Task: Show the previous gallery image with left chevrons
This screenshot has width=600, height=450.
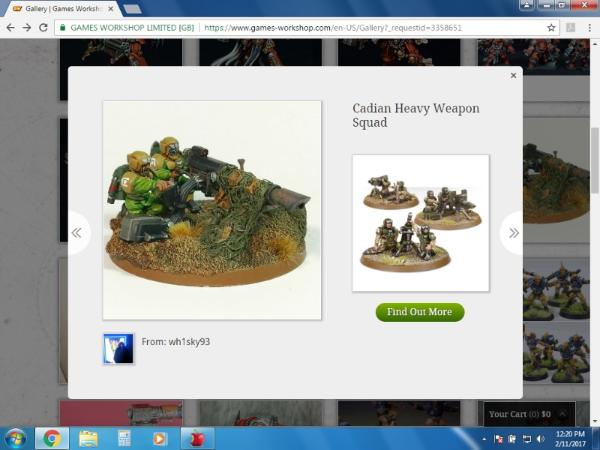Action: point(77,233)
